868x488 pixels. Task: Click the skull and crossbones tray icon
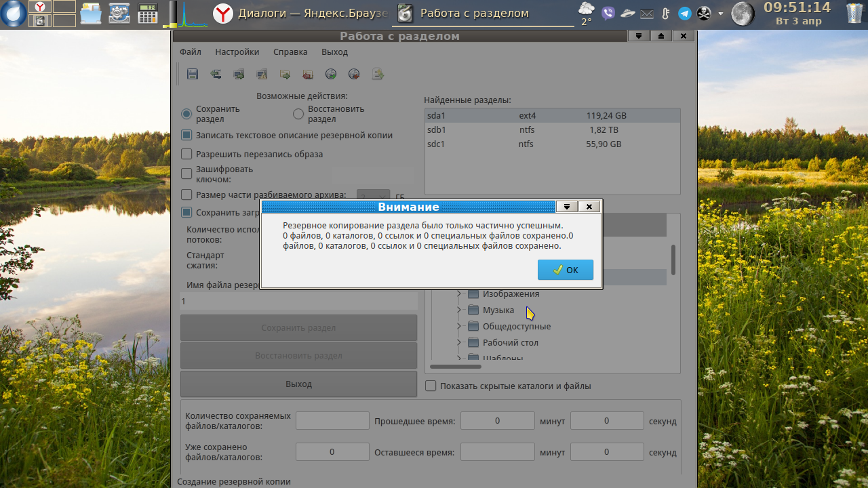tap(704, 13)
